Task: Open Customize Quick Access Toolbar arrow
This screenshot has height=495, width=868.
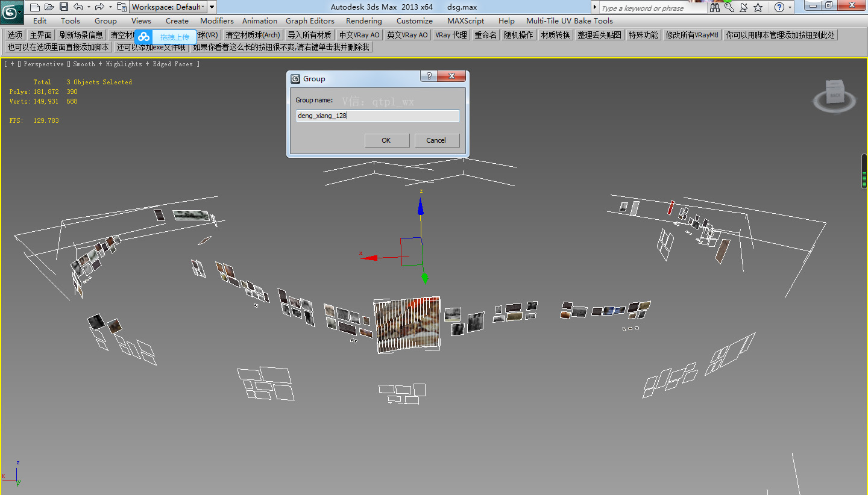Action: coord(212,7)
